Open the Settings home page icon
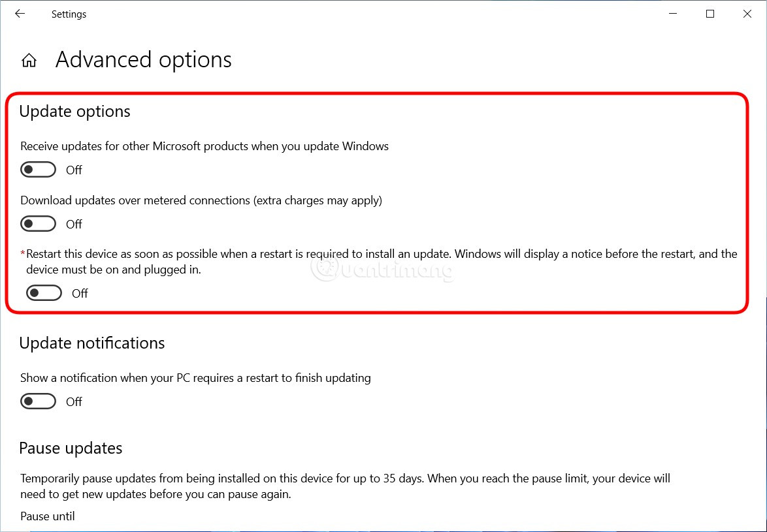 [x=29, y=61]
